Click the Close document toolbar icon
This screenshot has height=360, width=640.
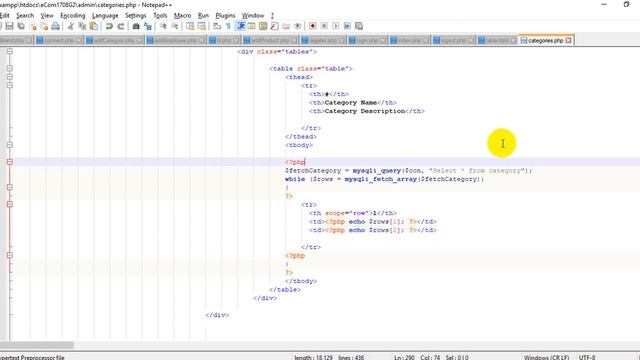(x=33, y=26)
